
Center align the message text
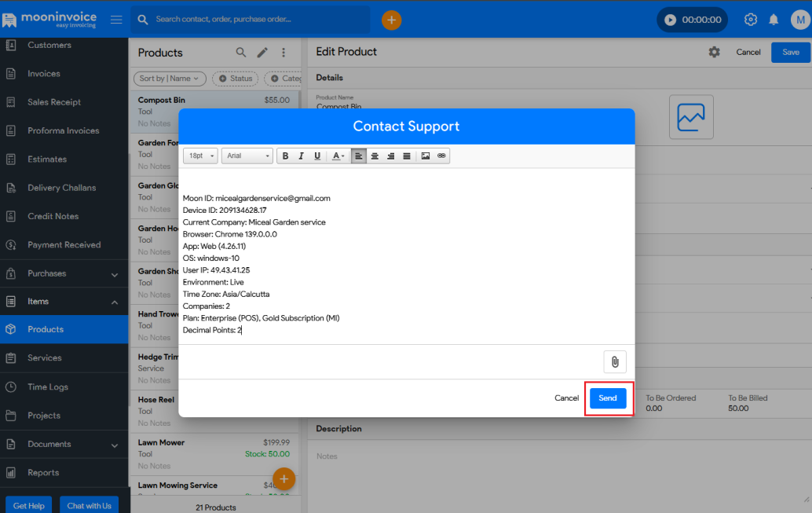pyautogui.click(x=375, y=156)
